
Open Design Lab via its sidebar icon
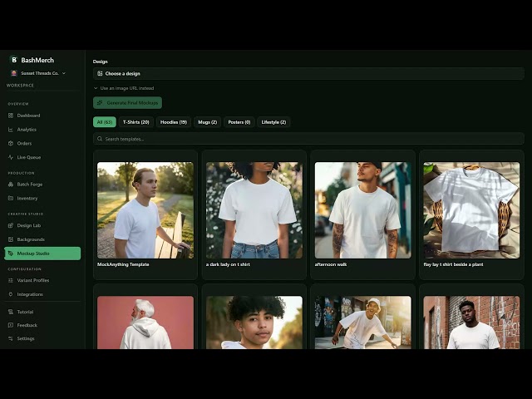11,225
